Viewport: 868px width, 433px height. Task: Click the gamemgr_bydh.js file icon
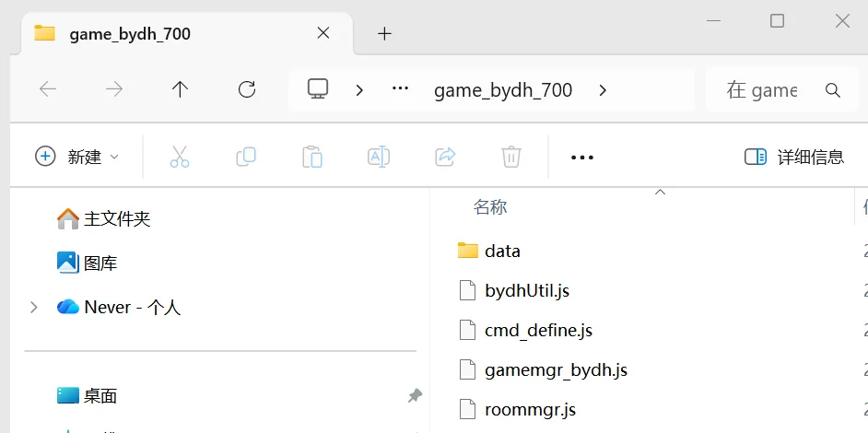coord(468,369)
